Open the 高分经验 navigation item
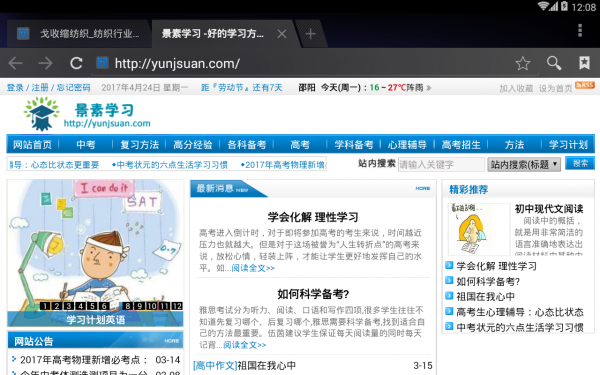 click(193, 145)
